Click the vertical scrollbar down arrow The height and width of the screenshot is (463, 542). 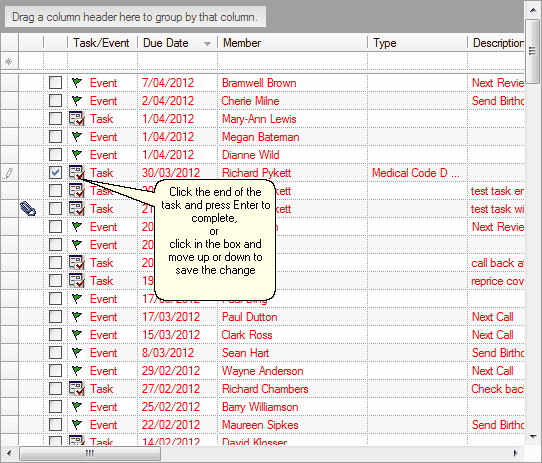click(533, 436)
